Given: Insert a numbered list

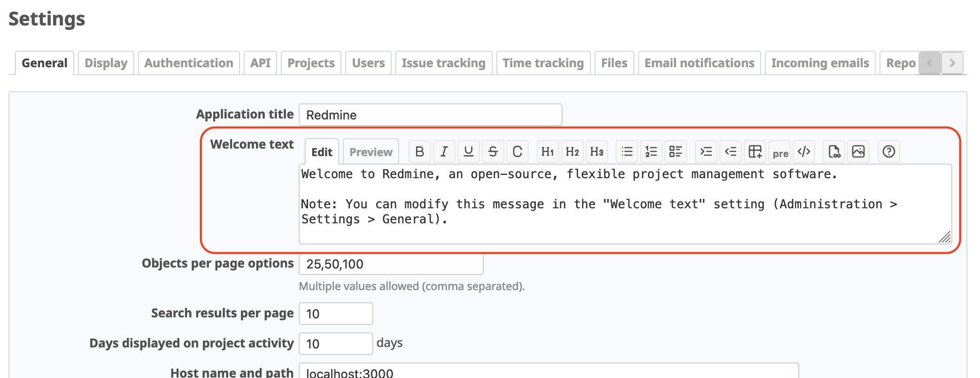Looking at the screenshot, I should [x=651, y=151].
